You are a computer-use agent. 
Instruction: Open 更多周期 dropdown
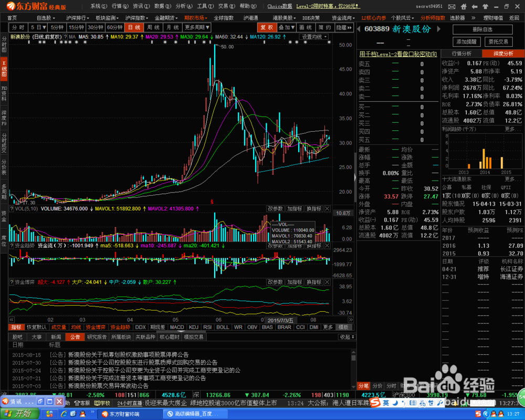point(197,27)
